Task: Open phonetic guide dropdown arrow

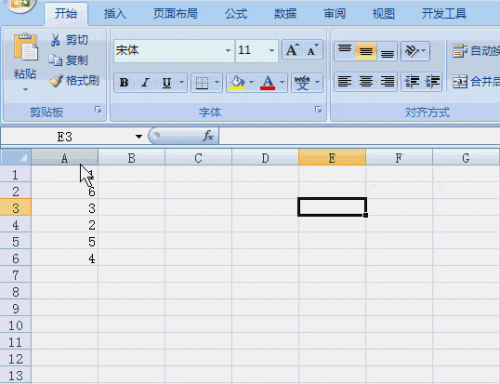Action: 317,82
